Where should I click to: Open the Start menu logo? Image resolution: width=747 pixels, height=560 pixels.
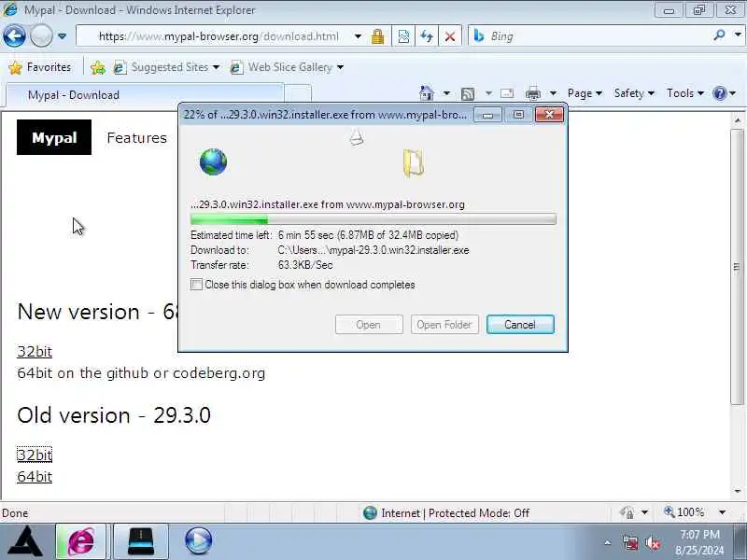(25, 541)
